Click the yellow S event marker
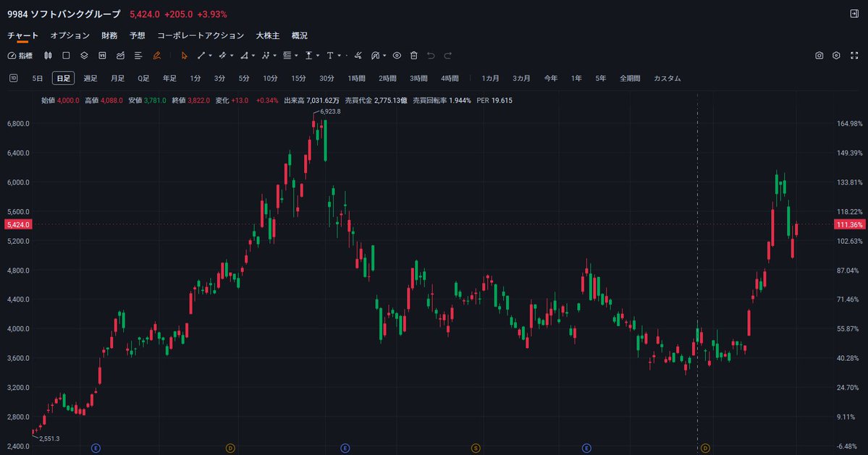868x455 pixels. pos(476,448)
